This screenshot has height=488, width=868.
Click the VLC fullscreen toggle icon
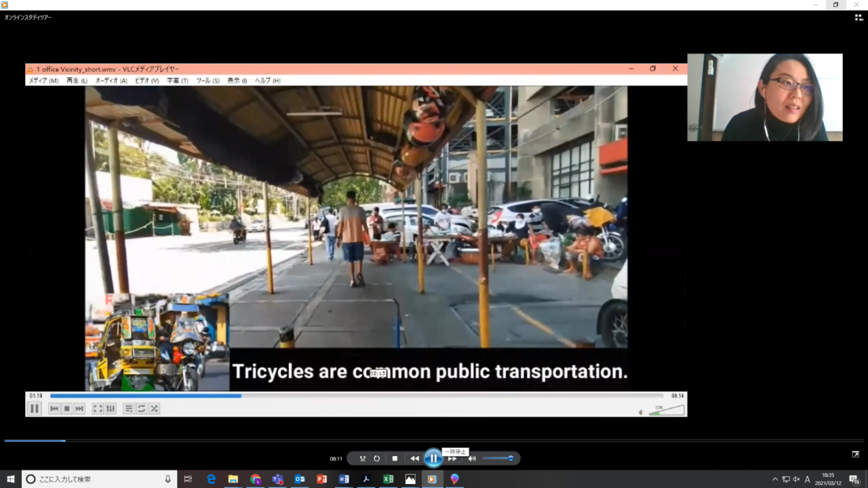(x=98, y=409)
